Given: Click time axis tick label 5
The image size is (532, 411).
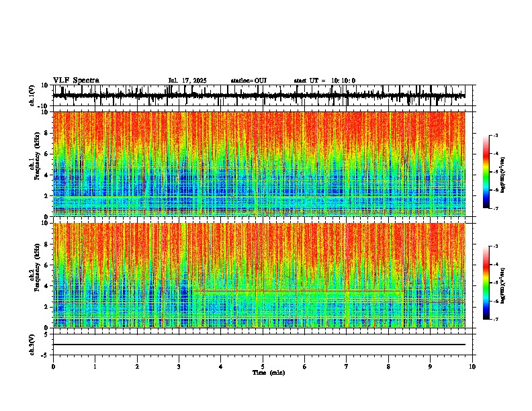Looking at the screenshot, I should pyautogui.click(x=263, y=367).
